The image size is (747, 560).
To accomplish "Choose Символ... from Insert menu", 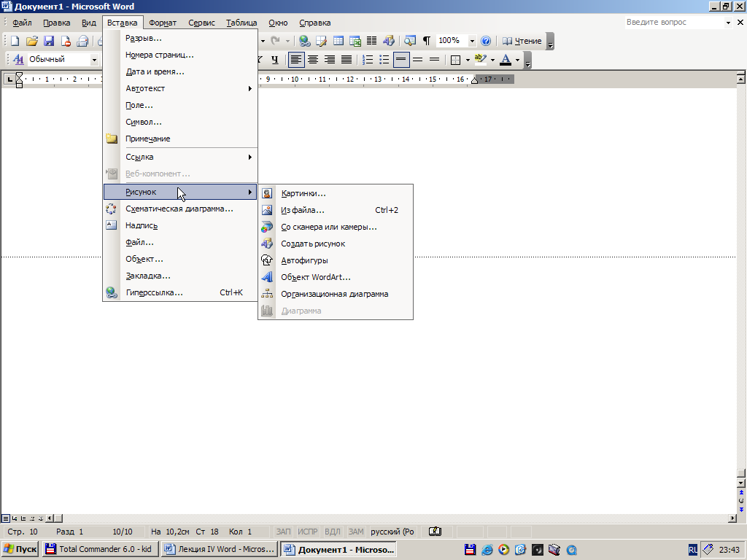I will click(x=181, y=122).
